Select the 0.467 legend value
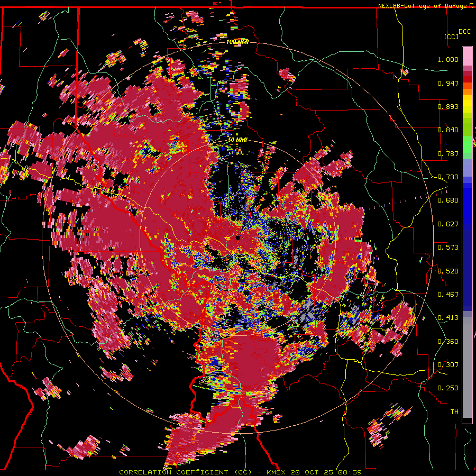The image size is (476, 476). point(448,295)
